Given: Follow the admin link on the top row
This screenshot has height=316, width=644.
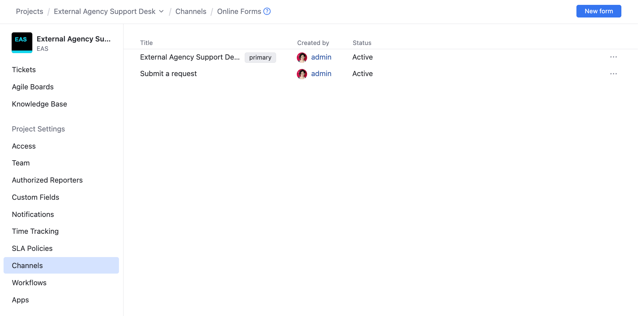Looking at the screenshot, I should pos(321,57).
